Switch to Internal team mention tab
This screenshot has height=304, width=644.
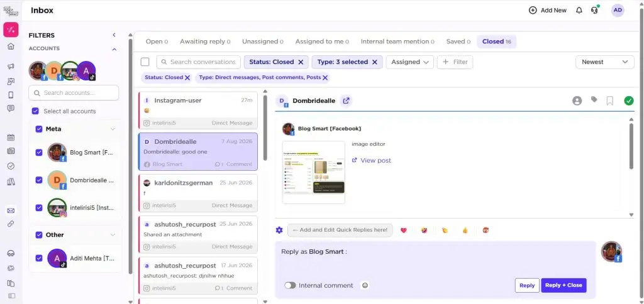click(x=397, y=41)
